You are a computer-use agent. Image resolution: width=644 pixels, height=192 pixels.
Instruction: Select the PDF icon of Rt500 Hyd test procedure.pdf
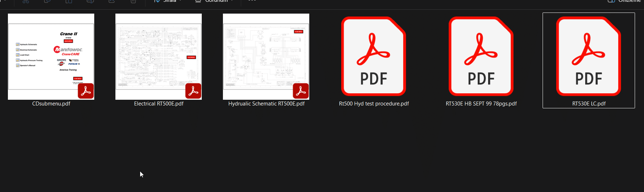(x=373, y=56)
